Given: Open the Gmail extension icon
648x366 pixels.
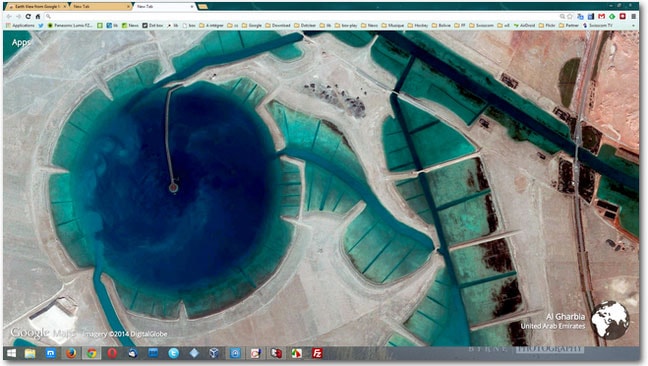Looking at the screenshot, I should point(601,17).
